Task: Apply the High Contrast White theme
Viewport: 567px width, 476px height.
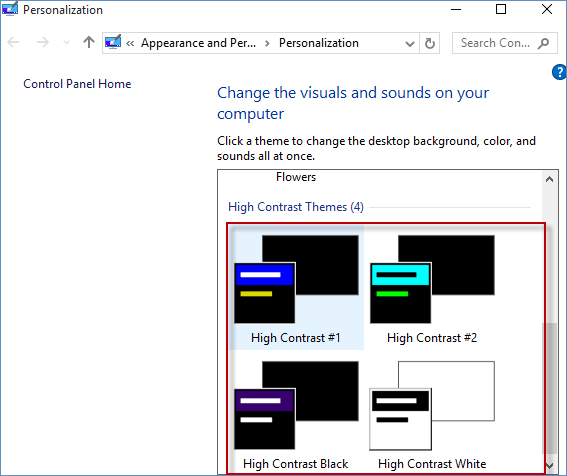Action: [x=432, y=414]
